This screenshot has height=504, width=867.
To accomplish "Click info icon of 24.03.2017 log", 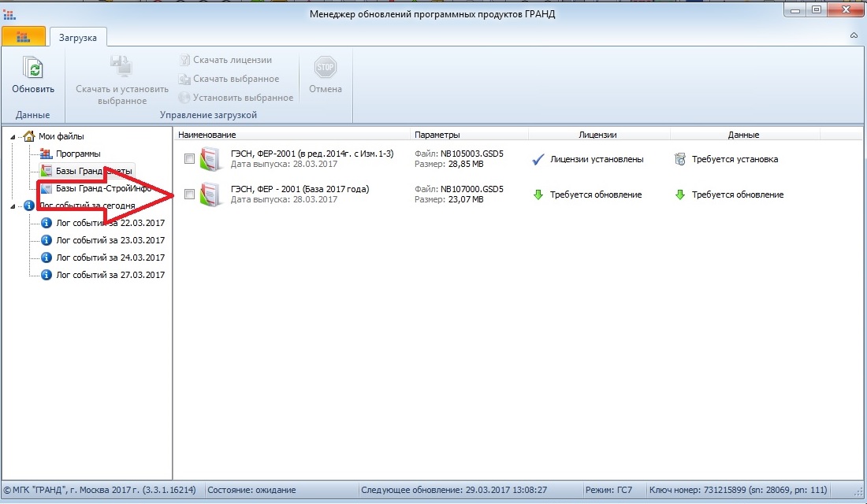I will pos(47,257).
